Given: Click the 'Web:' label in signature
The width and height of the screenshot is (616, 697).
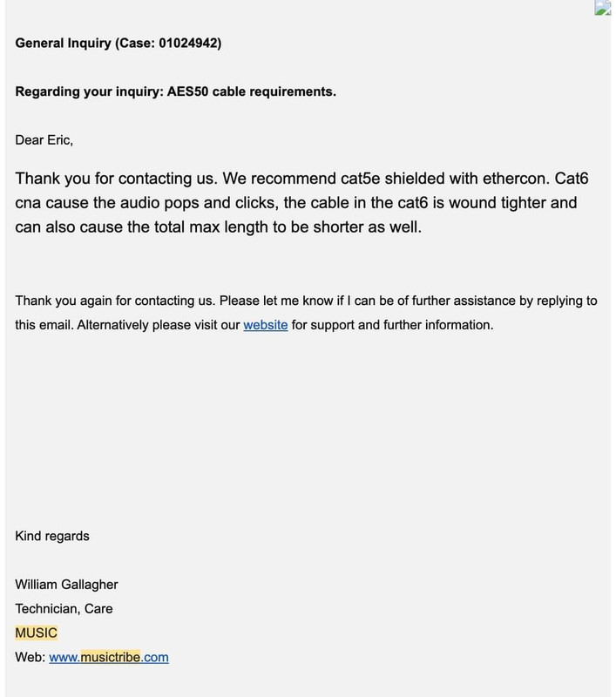Looking at the screenshot, I should pyautogui.click(x=30, y=657).
